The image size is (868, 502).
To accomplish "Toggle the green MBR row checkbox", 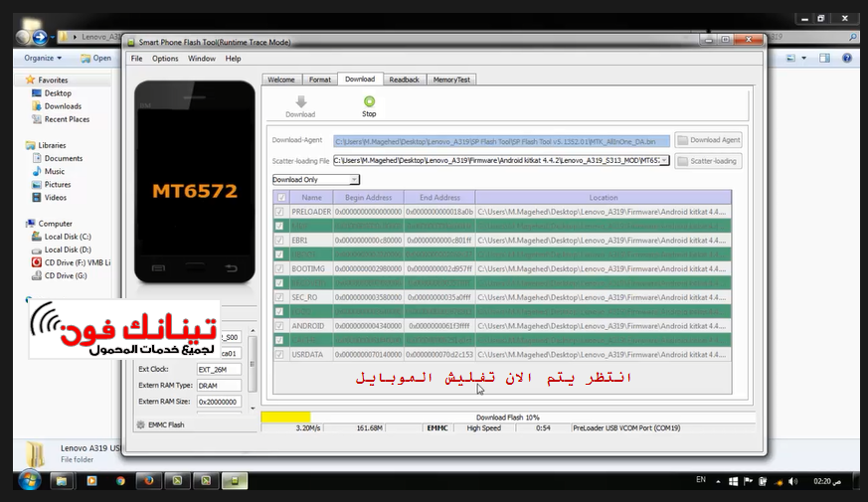I will click(279, 226).
